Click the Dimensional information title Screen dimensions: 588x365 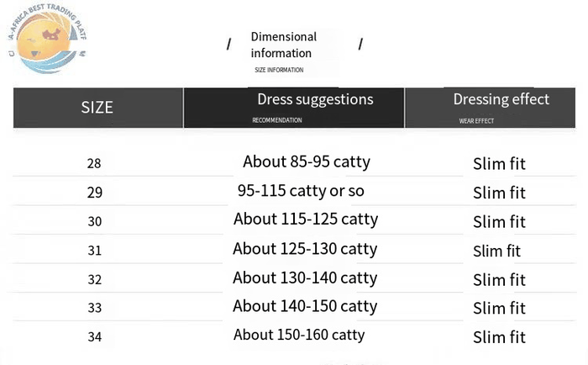283,45
